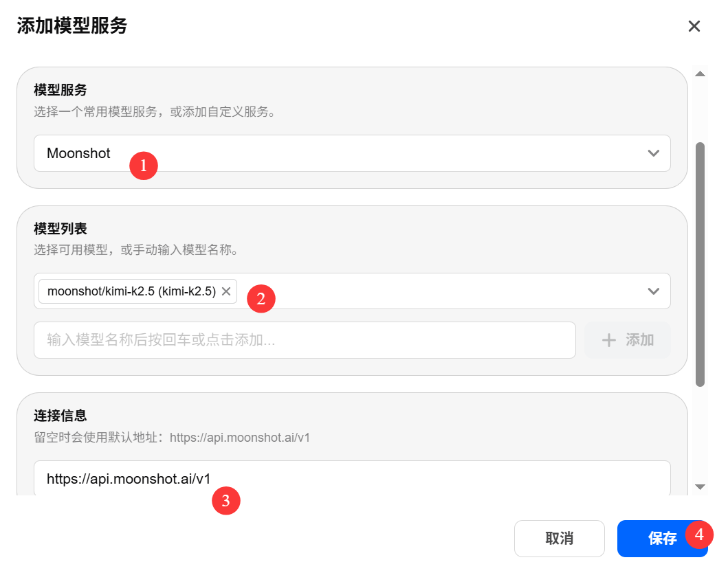728x573 pixels.
Task: Click the scrollbar up arrow icon
Action: pyautogui.click(x=702, y=74)
